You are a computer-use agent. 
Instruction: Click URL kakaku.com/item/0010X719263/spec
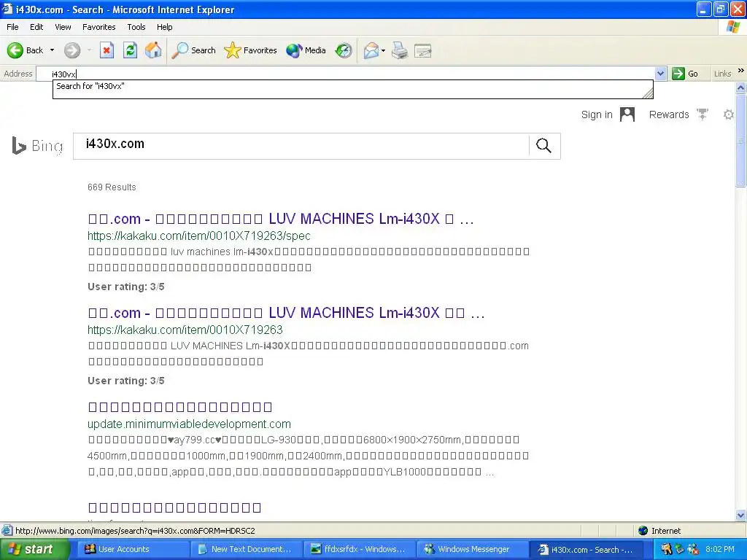coord(198,236)
